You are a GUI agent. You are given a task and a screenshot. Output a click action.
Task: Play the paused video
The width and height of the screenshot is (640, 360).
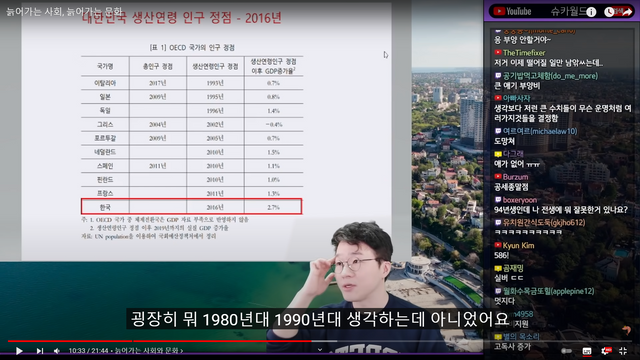[x=19, y=351]
